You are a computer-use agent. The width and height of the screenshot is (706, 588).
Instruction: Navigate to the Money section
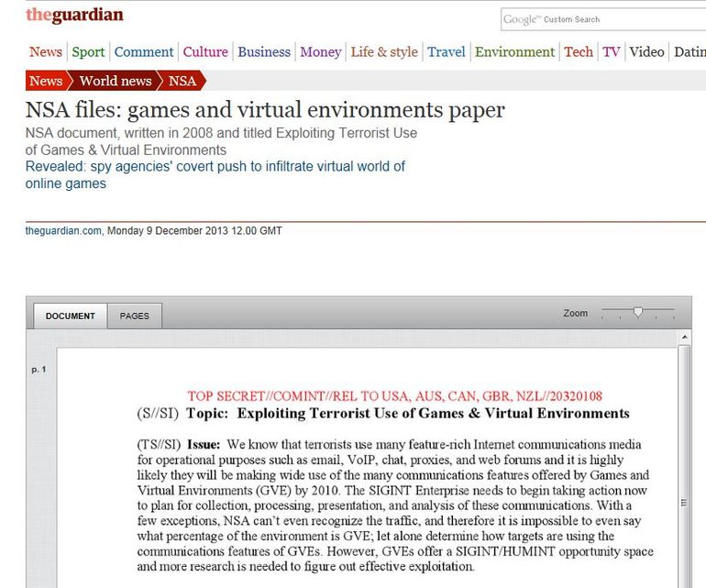[x=321, y=52]
